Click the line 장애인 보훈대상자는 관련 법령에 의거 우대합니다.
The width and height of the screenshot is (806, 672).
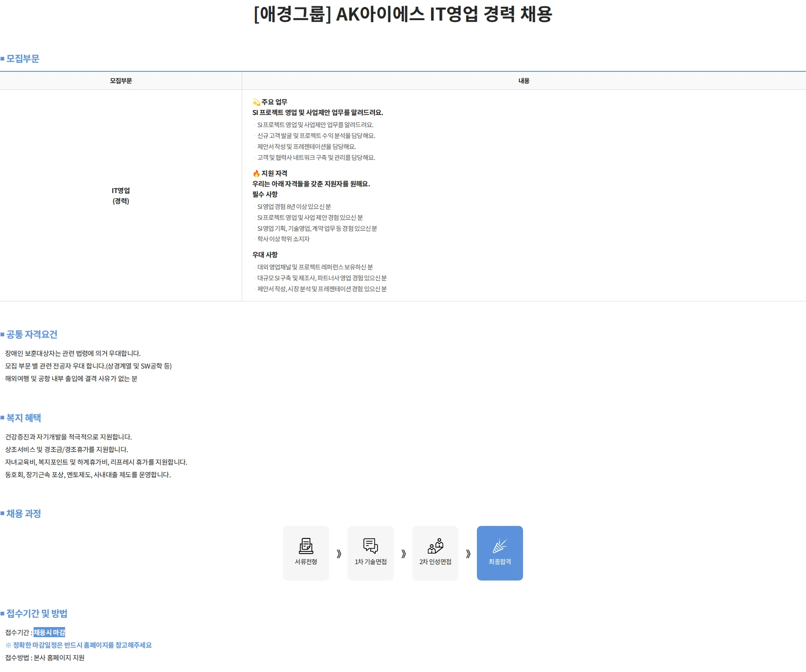(x=73, y=353)
